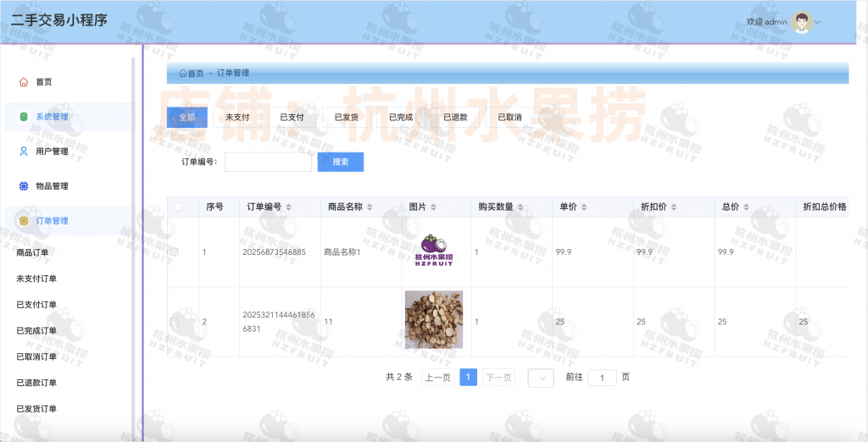The image size is (868, 442).
Task: Select the 未支付 tab
Action: (237, 118)
